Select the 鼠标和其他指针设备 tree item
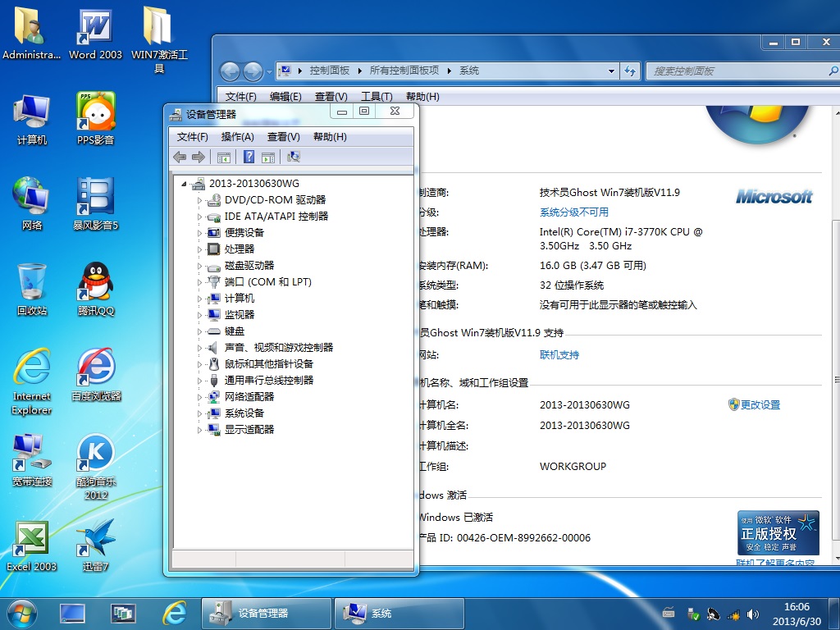Viewport: 840px width, 630px height. click(268, 364)
